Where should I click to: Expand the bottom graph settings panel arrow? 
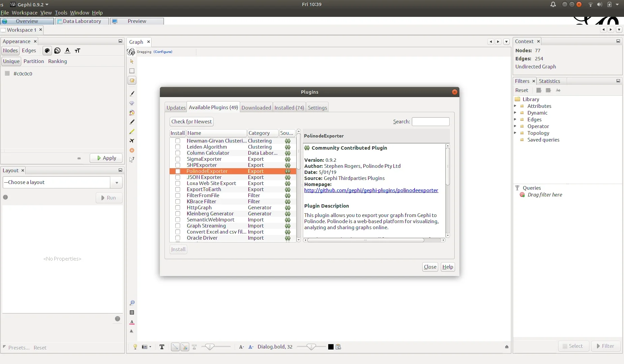(x=507, y=347)
